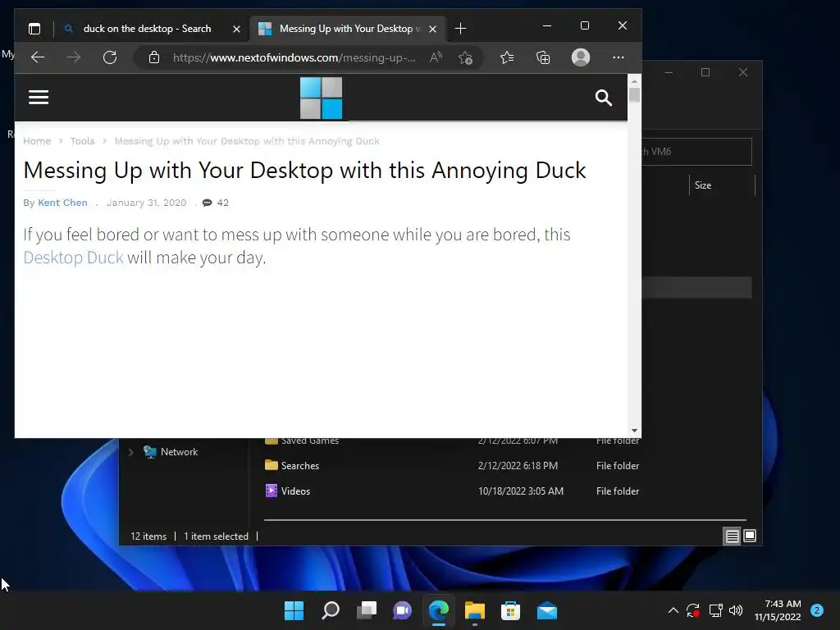View site information lock icon
Image resolution: width=840 pixels, height=630 pixels.
pyautogui.click(x=154, y=57)
